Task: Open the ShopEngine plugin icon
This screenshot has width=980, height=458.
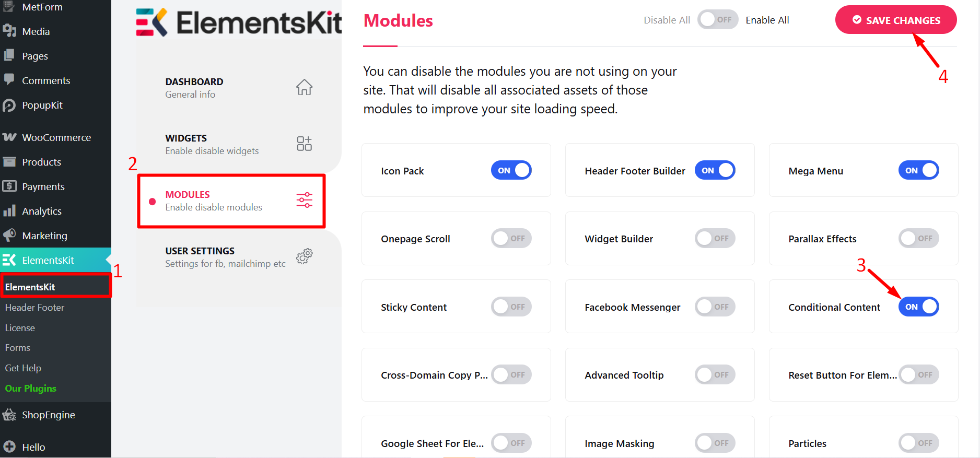Action: pyautogui.click(x=10, y=415)
